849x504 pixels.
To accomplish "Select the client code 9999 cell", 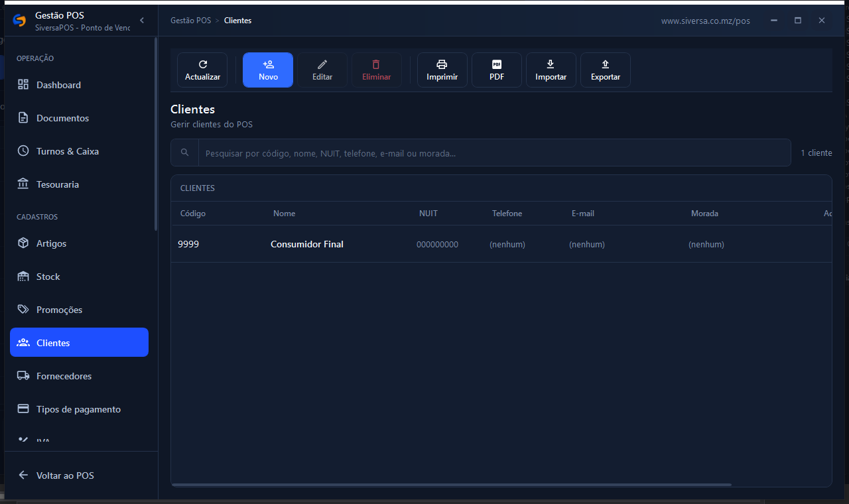I will pos(188,244).
